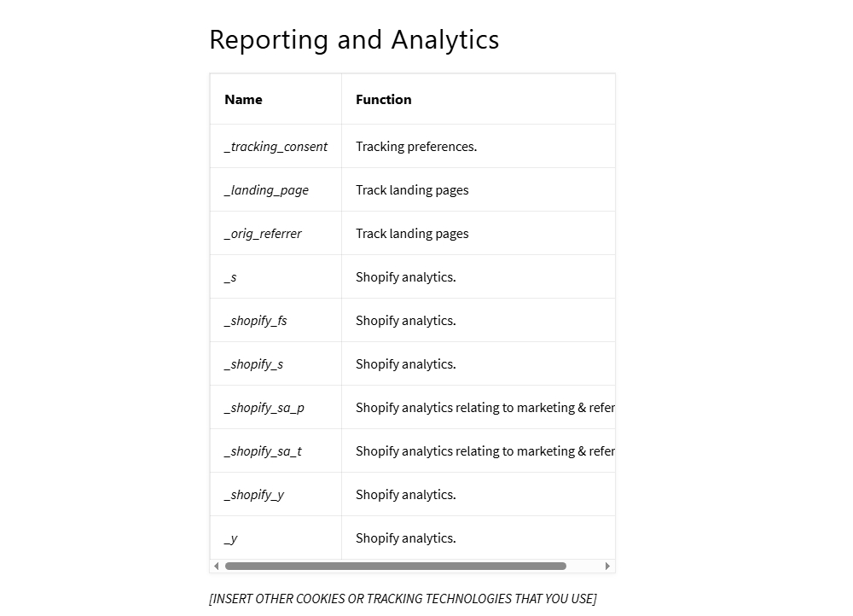The height and width of the screenshot is (616, 853).
Task: Click the "Function" column header
Action: 383,100
